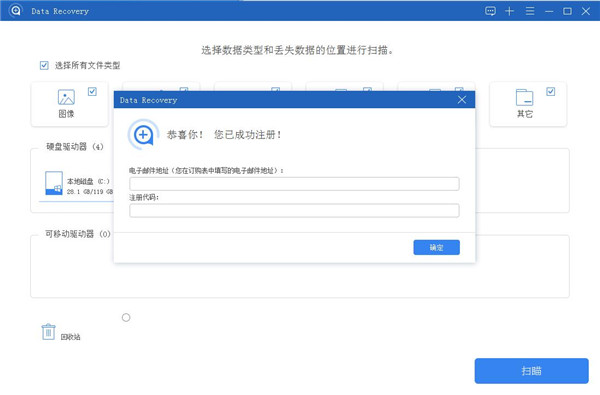
Task: Uncheck the 其它 file type checkbox
Action: click(x=551, y=91)
